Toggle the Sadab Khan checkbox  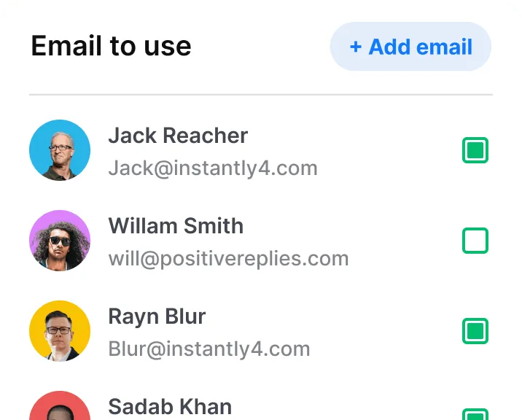click(475, 414)
